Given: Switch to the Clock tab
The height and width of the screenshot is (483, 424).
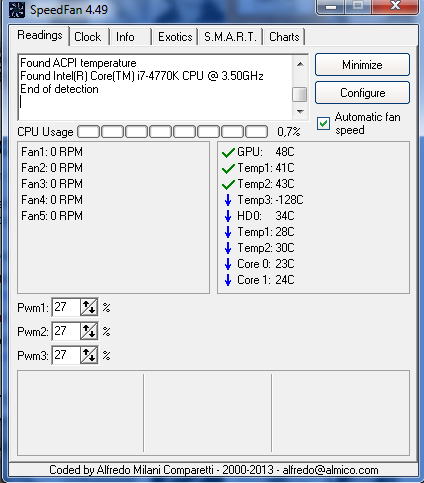Looking at the screenshot, I should [88, 37].
